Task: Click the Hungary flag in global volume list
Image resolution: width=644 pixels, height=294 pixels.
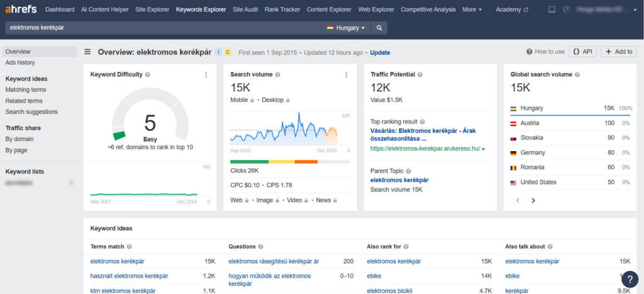Action: click(x=513, y=108)
